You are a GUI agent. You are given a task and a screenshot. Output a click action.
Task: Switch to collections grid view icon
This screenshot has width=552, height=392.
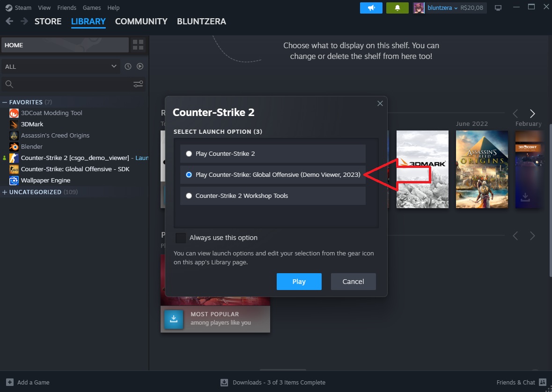[x=138, y=45]
